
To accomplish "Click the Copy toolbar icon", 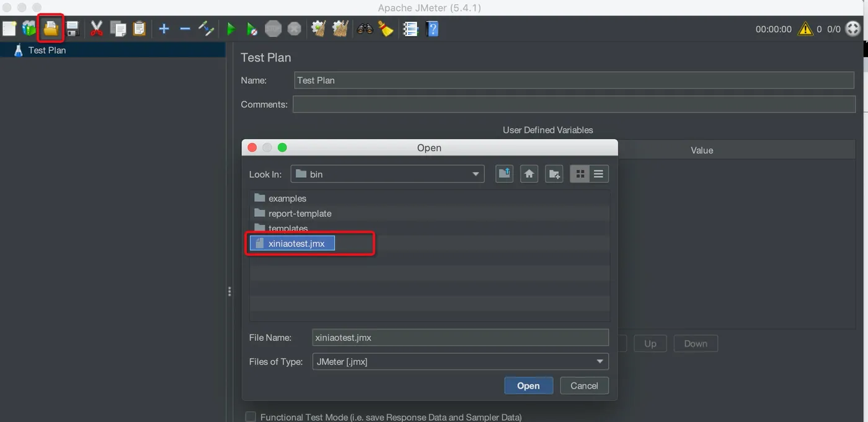I will coord(118,29).
